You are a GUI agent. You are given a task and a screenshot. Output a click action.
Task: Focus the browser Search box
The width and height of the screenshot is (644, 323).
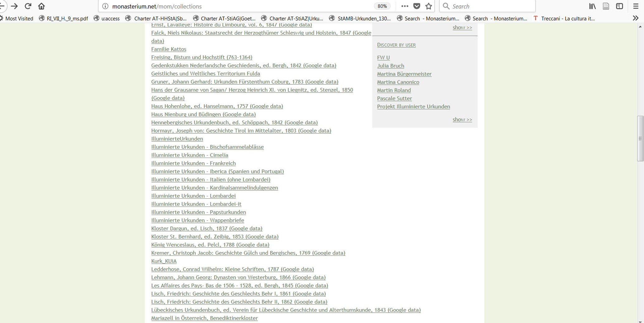coord(487,6)
